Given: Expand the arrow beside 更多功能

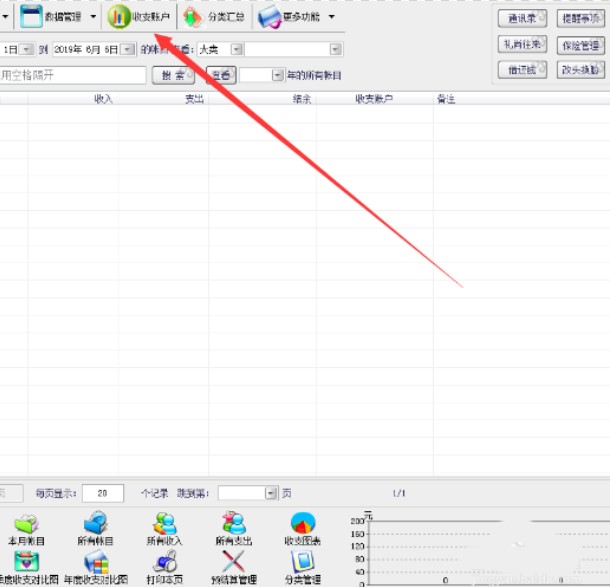Looking at the screenshot, I should pos(331,17).
